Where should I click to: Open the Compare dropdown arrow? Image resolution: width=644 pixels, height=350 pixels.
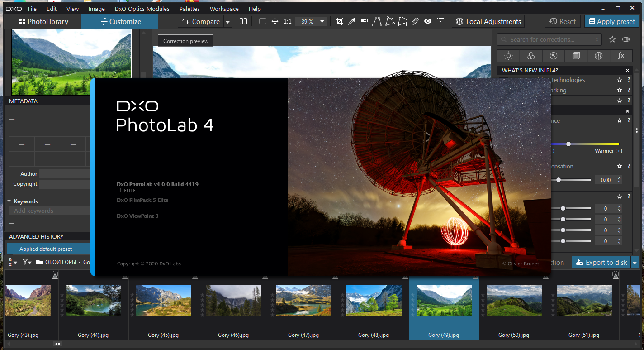pos(227,21)
